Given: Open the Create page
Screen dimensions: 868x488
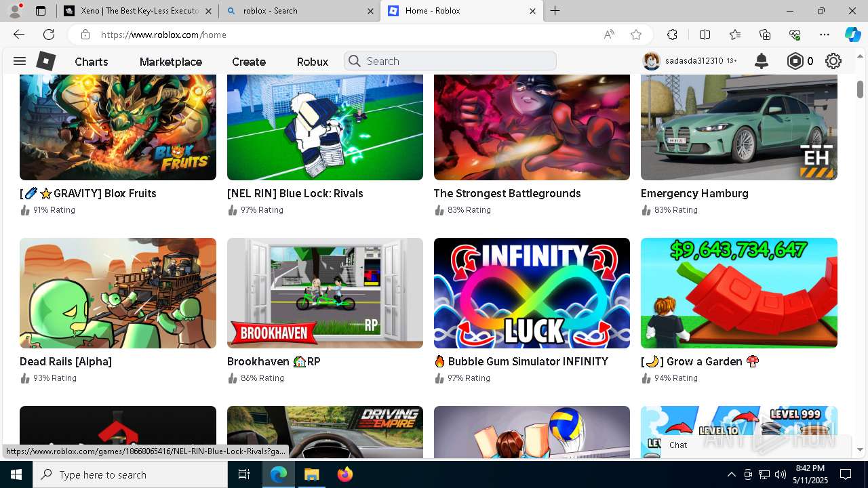Looking at the screenshot, I should [249, 62].
